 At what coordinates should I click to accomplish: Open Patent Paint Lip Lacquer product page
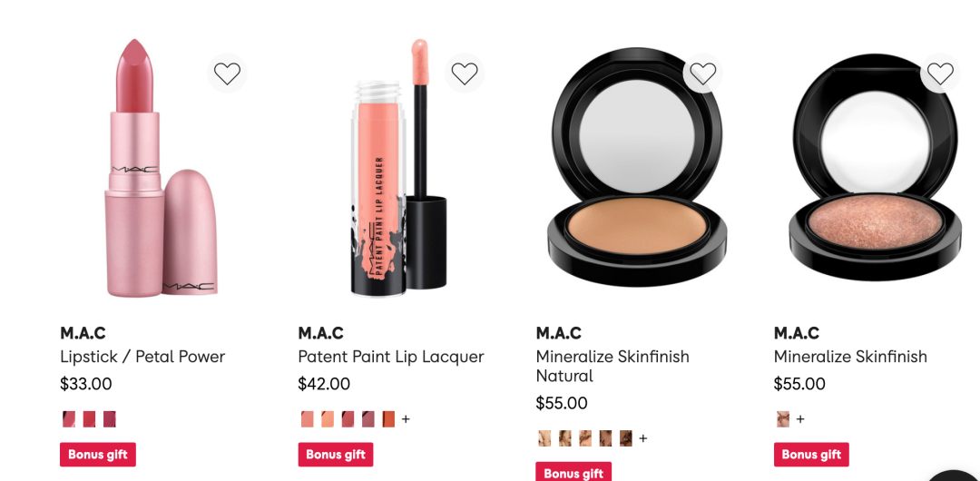click(x=390, y=357)
